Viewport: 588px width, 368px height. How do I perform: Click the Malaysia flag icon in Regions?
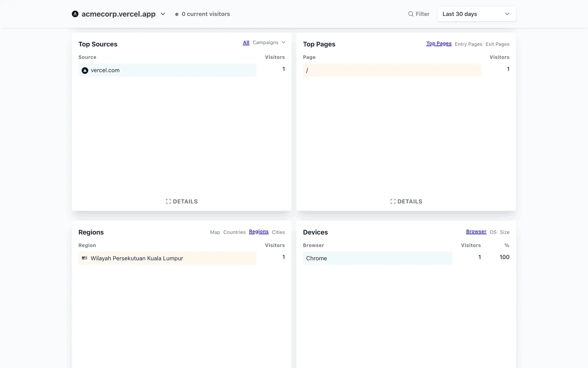pyautogui.click(x=85, y=258)
